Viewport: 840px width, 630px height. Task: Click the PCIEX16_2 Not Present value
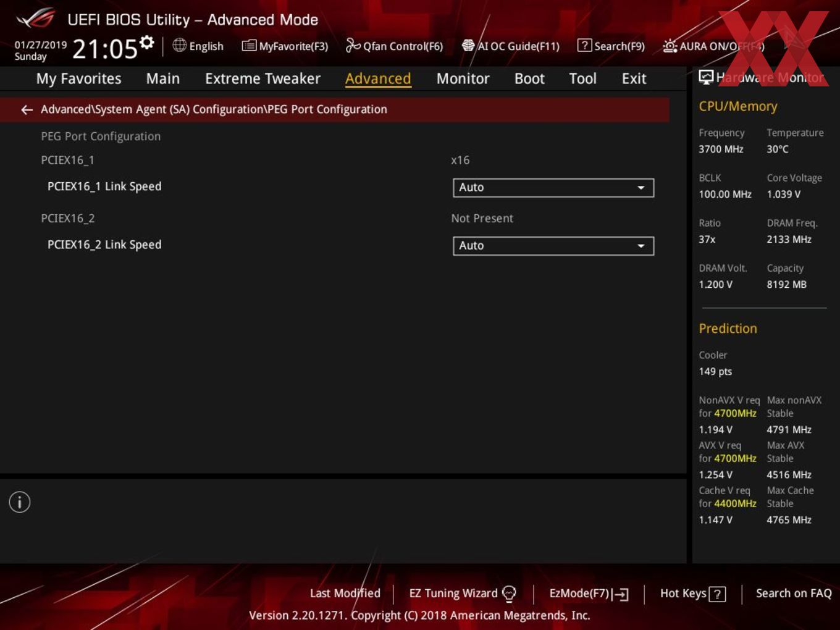[482, 218]
